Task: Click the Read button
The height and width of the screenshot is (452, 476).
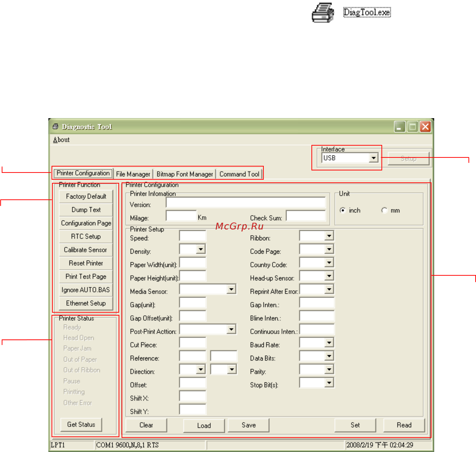Action: 404,425
